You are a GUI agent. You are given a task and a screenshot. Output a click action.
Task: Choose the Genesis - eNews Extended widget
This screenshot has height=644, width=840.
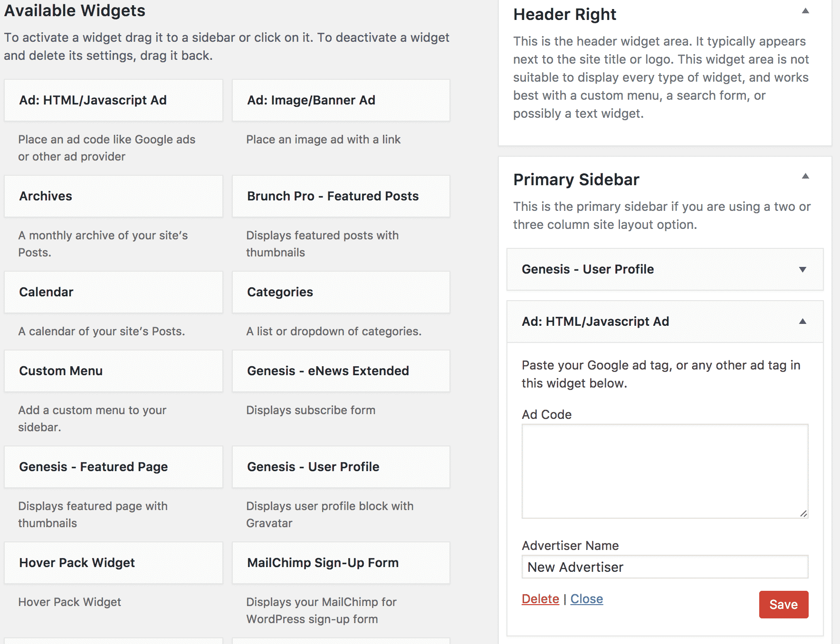click(341, 371)
